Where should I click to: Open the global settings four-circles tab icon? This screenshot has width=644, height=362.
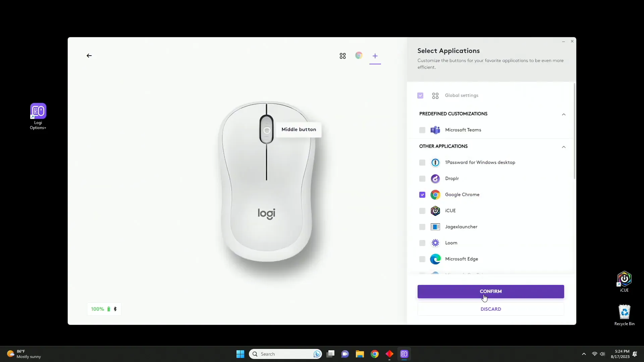342,56
